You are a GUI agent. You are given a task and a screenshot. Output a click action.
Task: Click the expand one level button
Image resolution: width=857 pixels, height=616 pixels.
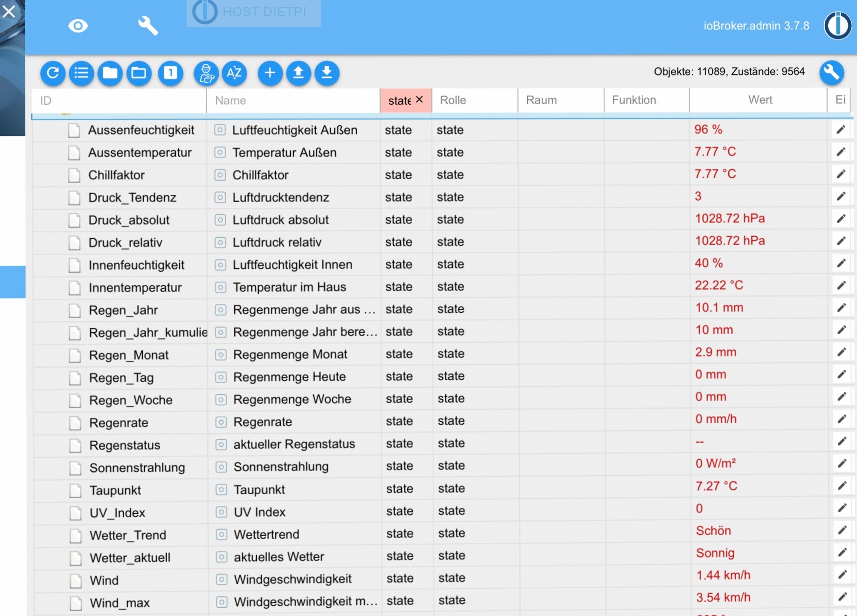tap(171, 74)
